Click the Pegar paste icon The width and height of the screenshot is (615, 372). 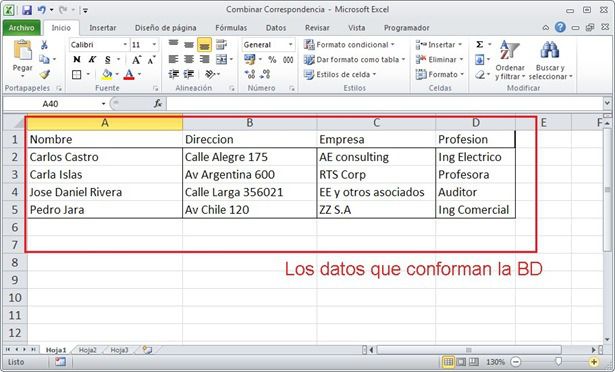[x=22, y=51]
